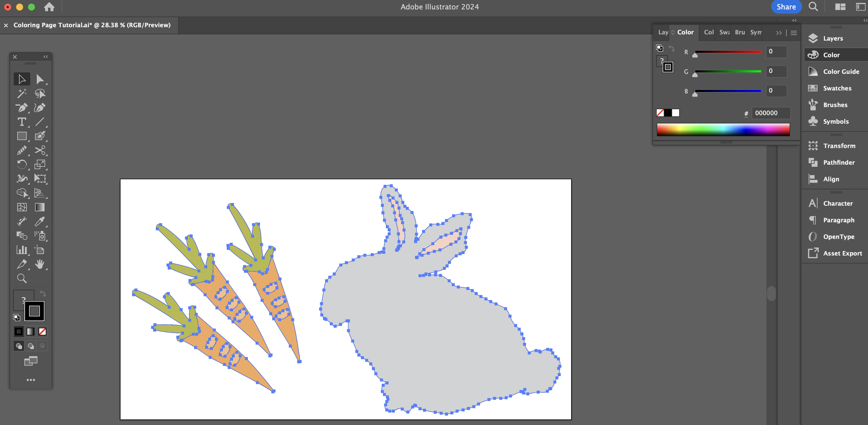Collapse the tools panel with double arrows

pos(45,57)
